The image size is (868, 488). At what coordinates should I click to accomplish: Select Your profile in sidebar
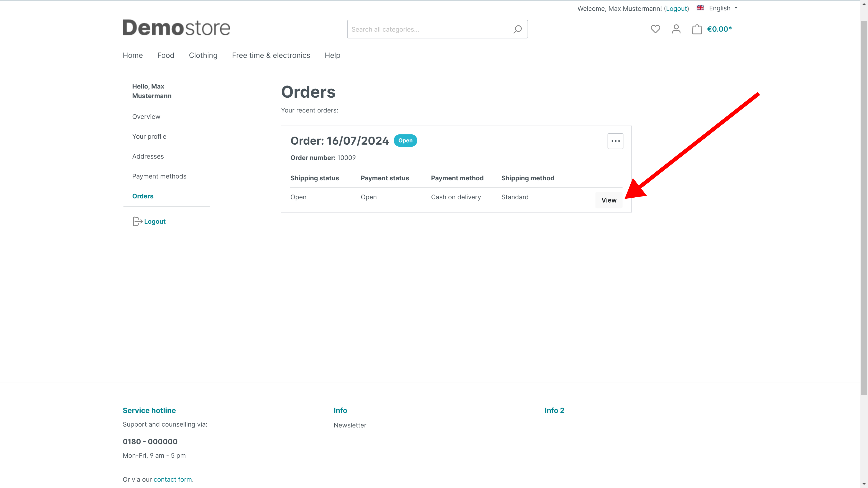click(149, 136)
